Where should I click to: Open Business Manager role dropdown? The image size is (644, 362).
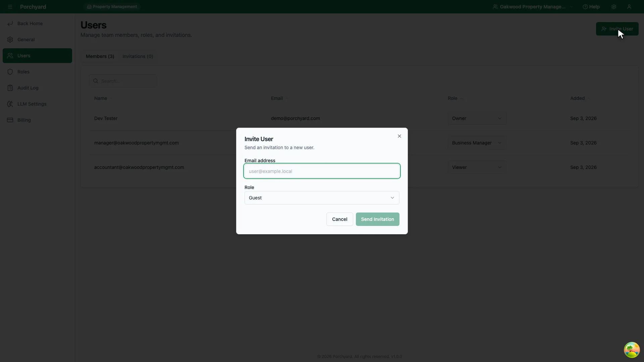pos(477,143)
